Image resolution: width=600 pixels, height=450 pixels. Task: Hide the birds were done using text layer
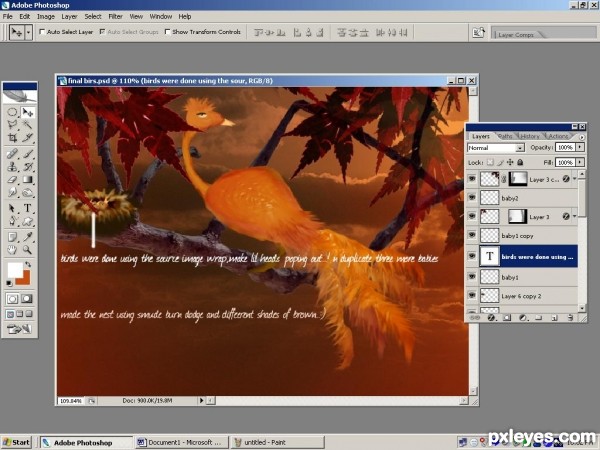472,256
